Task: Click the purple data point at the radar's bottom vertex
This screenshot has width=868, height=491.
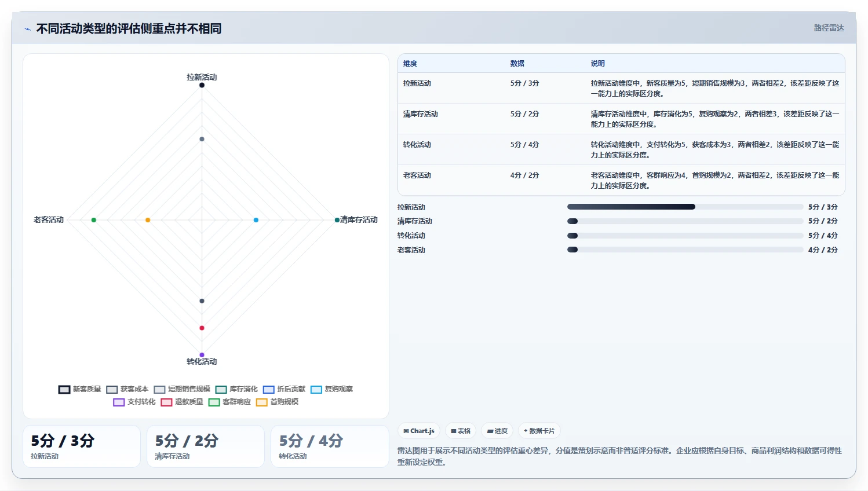Action: click(202, 355)
